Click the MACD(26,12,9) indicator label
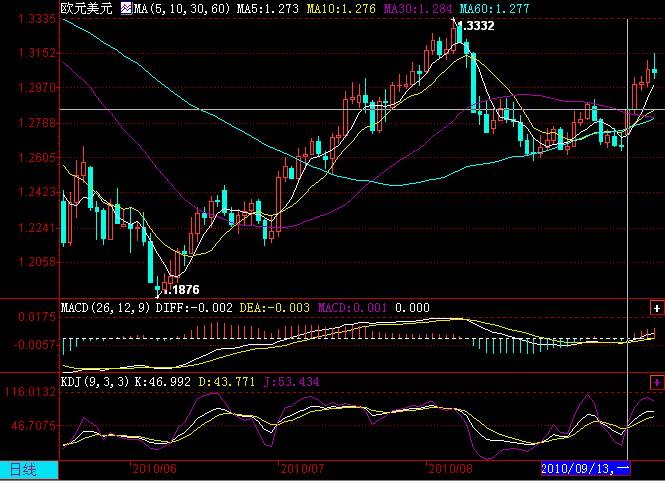The width and height of the screenshot is (665, 481). (105, 308)
